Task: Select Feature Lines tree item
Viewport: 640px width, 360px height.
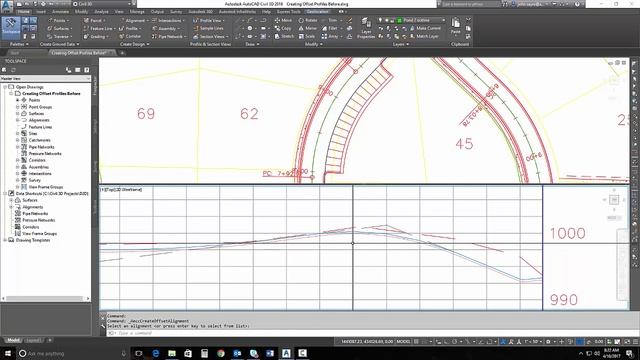Action: click(40, 127)
